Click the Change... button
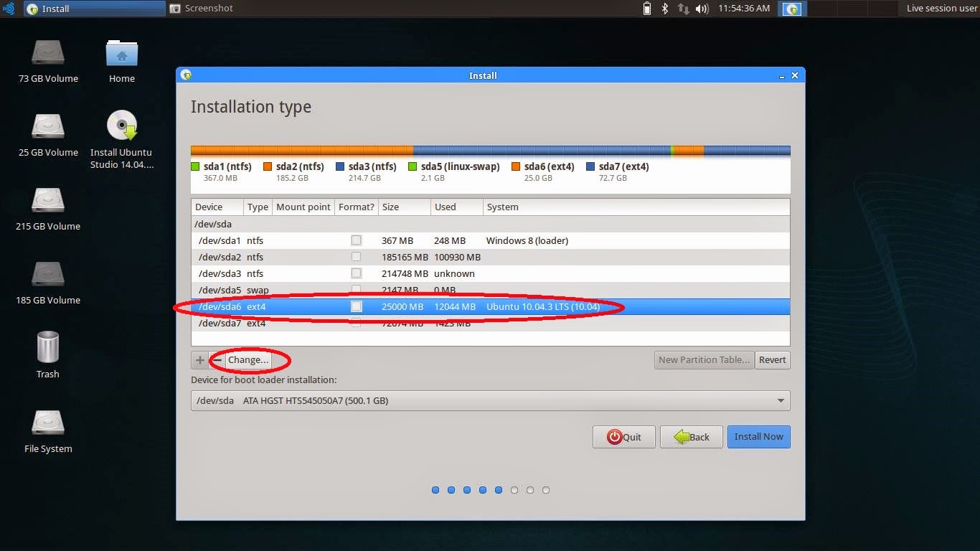 point(248,360)
